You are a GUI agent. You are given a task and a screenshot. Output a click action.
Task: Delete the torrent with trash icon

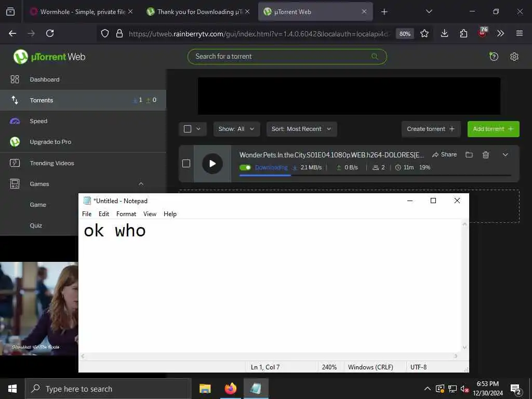[x=486, y=155]
